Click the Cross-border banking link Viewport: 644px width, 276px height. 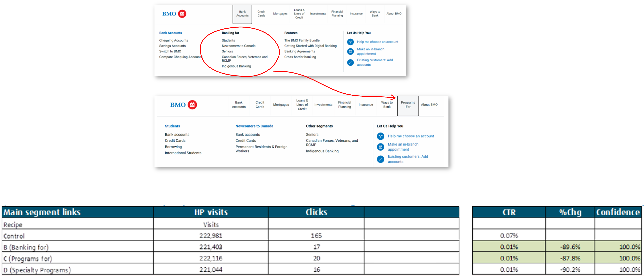300,57
